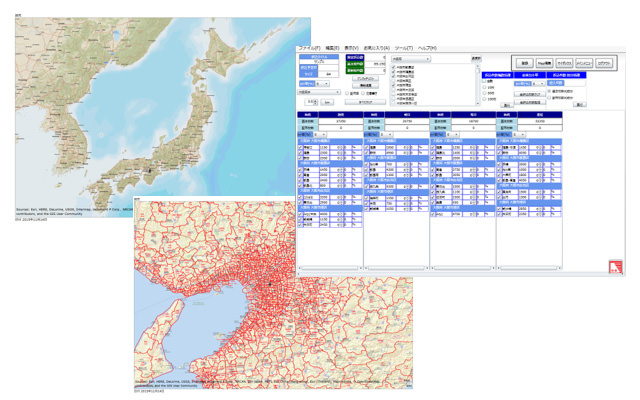Select the 1000 radio button
The image size is (640, 400).
click(x=485, y=101)
